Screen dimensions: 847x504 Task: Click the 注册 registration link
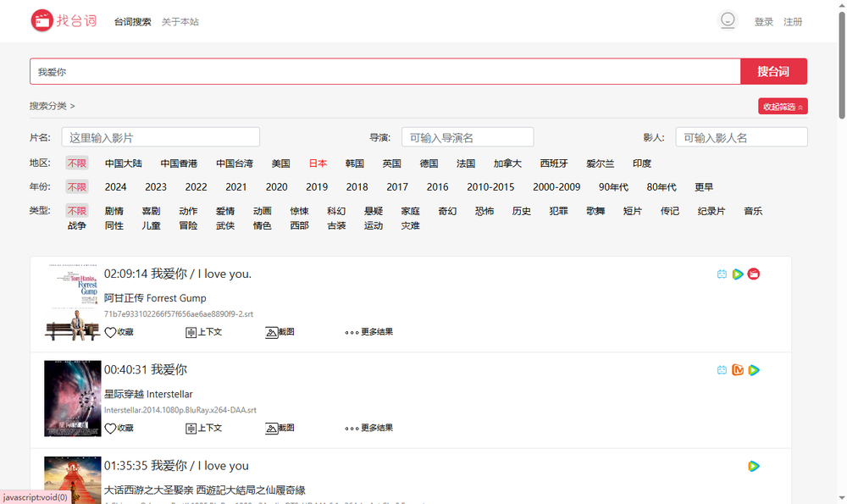pos(793,21)
